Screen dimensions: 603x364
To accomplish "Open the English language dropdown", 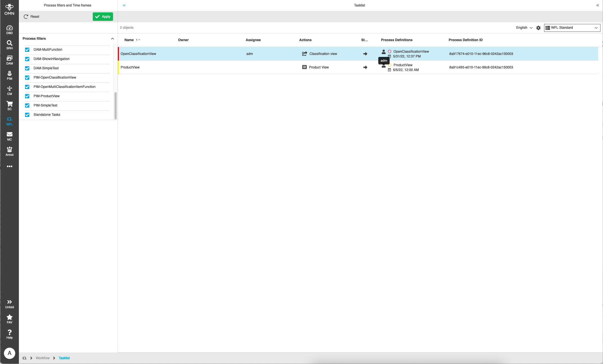I will pos(524,28).
